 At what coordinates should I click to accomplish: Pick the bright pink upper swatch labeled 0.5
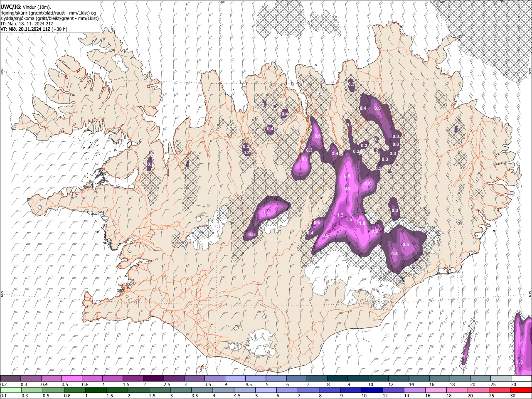tap(71, 379)
